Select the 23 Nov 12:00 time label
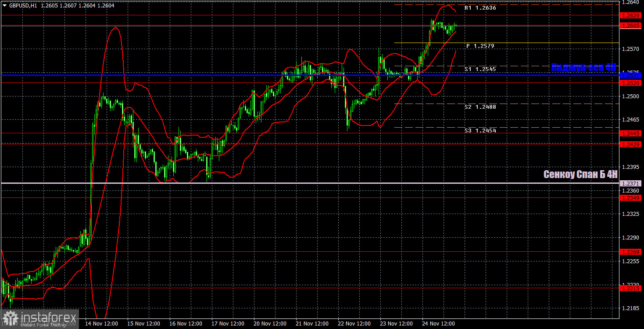This screenshot has width=644, height=329. (396, 324)
